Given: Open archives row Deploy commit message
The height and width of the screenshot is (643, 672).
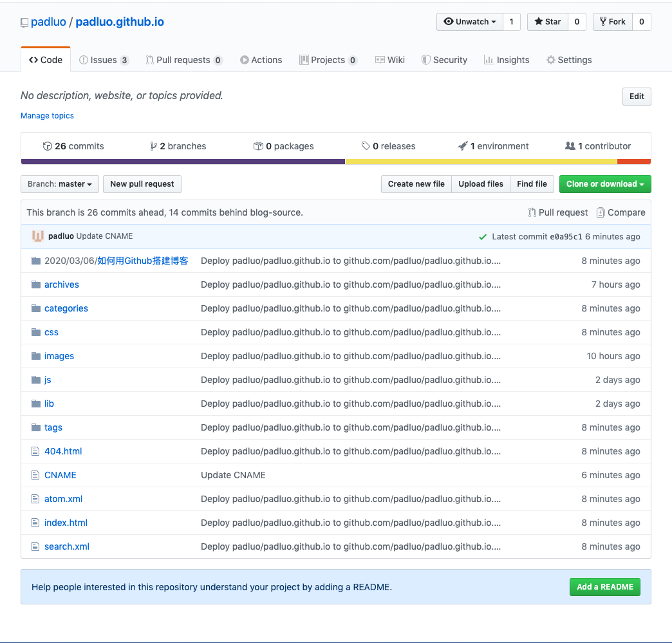Looking at the screenshot, I should tap(351, 284).
